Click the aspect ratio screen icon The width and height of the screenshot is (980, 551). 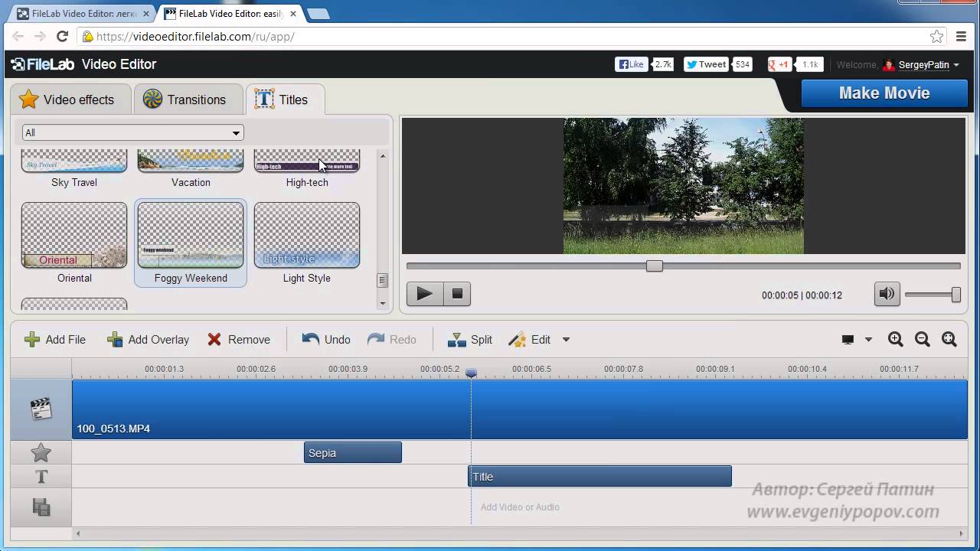click(x=848, y=340)
